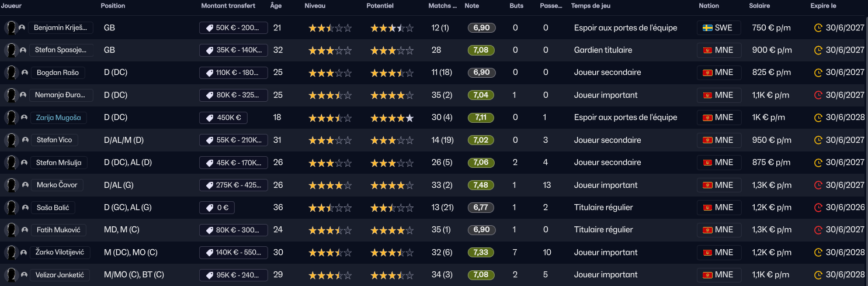Screen dimensions: 868x286
Task: Click the Montant transfert column header
Action: (x=228, y=6)
